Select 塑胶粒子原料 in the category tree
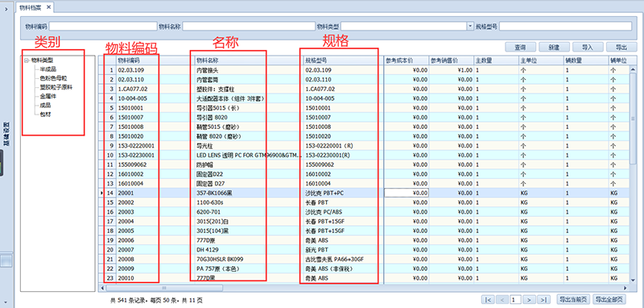Screen dimensions: 644x308 [56, 87]
